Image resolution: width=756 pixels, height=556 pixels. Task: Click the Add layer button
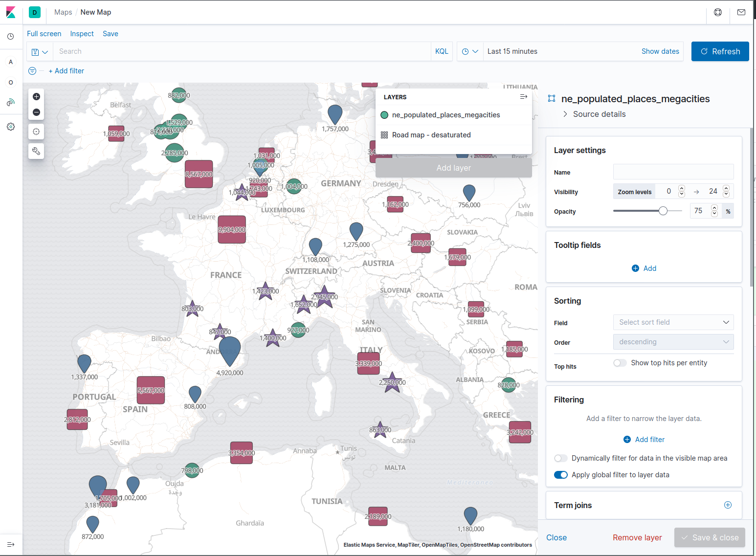coord(454,168)
